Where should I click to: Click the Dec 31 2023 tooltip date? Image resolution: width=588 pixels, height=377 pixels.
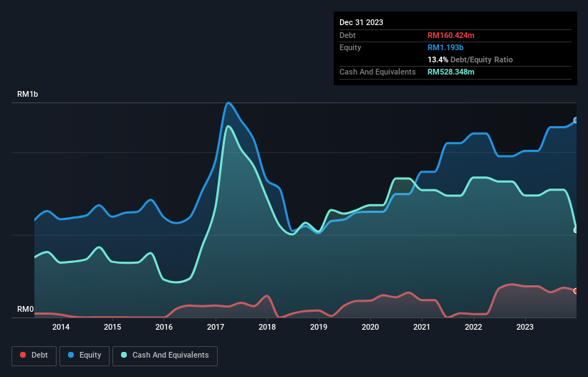[361, 22]
